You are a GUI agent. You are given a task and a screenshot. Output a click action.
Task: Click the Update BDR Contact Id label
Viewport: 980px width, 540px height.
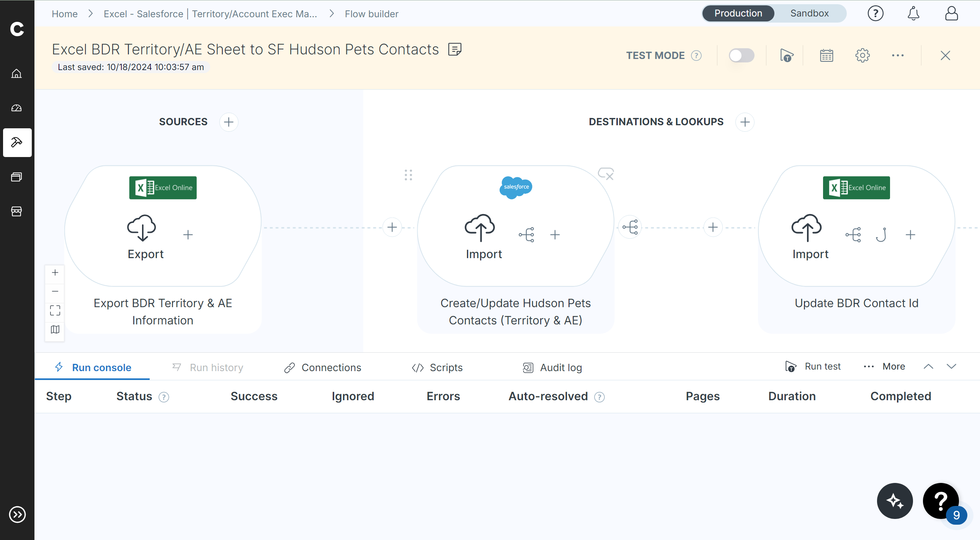coord(856,303)
